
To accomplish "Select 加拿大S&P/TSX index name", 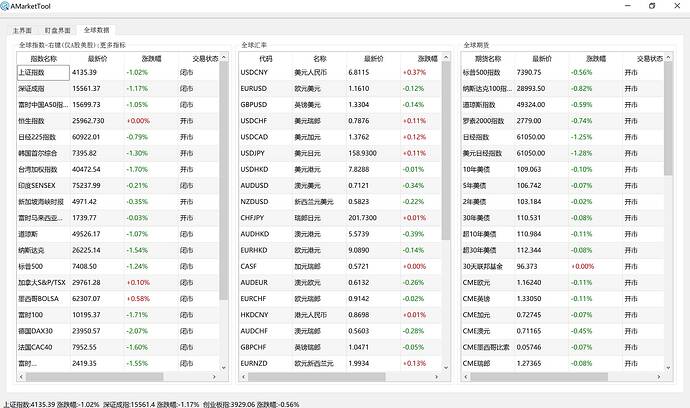I will (x=42, y=283).
